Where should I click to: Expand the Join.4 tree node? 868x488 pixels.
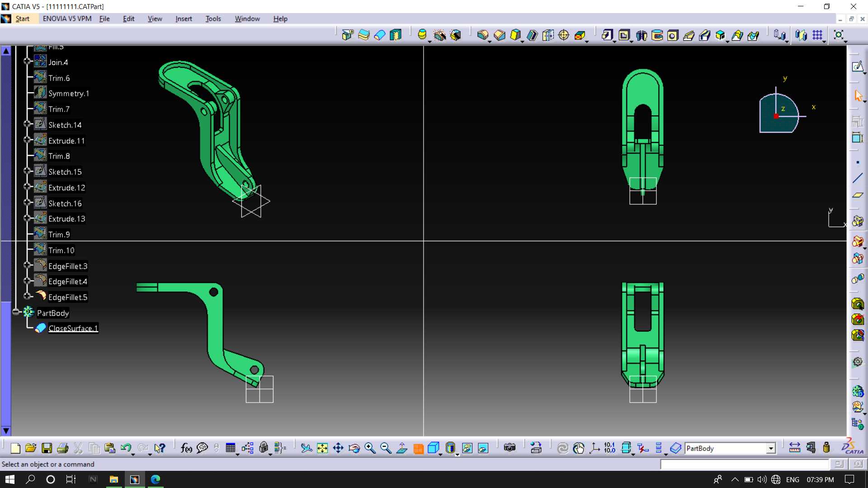(27, 61)
